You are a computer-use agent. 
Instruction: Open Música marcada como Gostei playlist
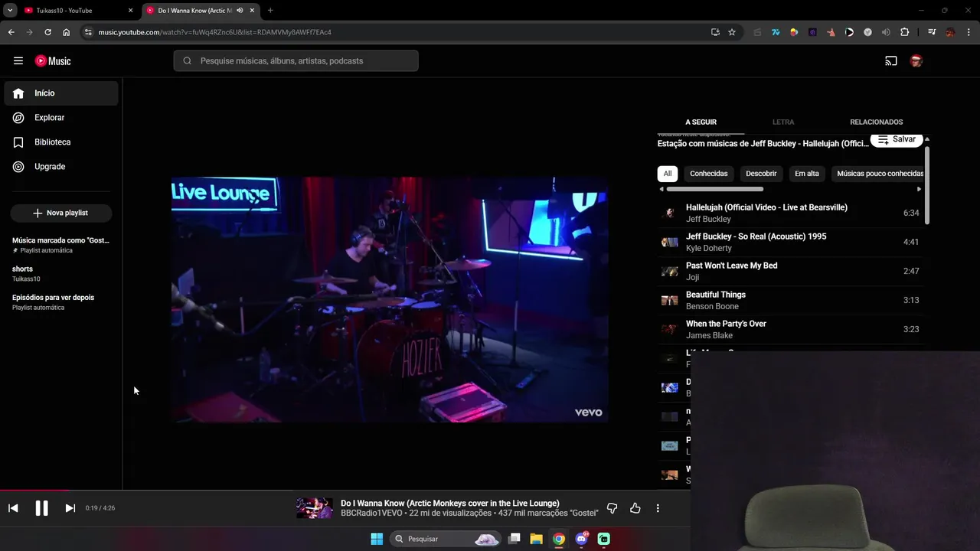61,245
